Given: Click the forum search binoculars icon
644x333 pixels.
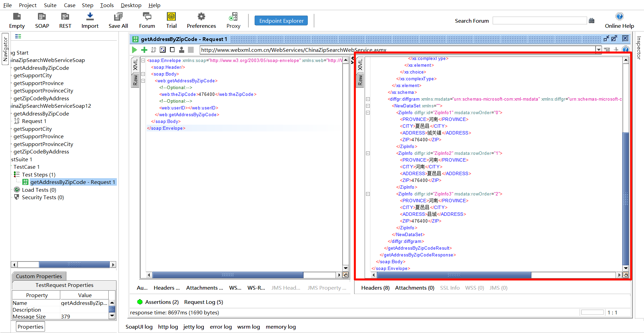Looking at the screenshot, I should click(x=592, y=21).
